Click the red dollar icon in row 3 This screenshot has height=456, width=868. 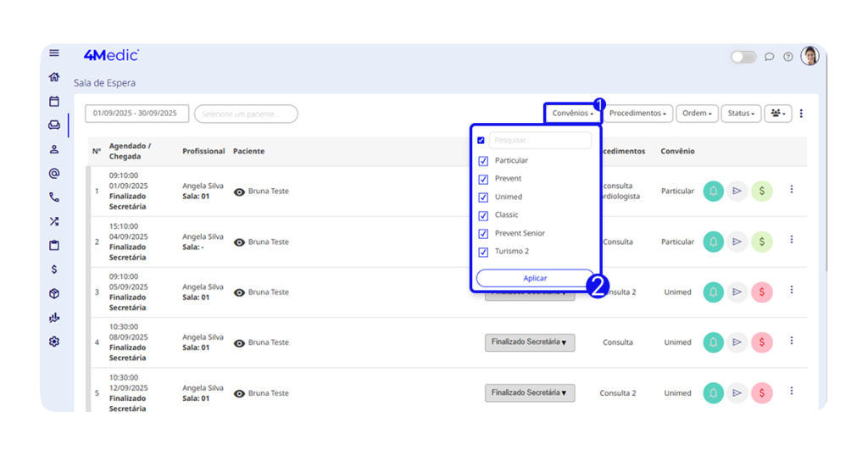tap(762, 292)
